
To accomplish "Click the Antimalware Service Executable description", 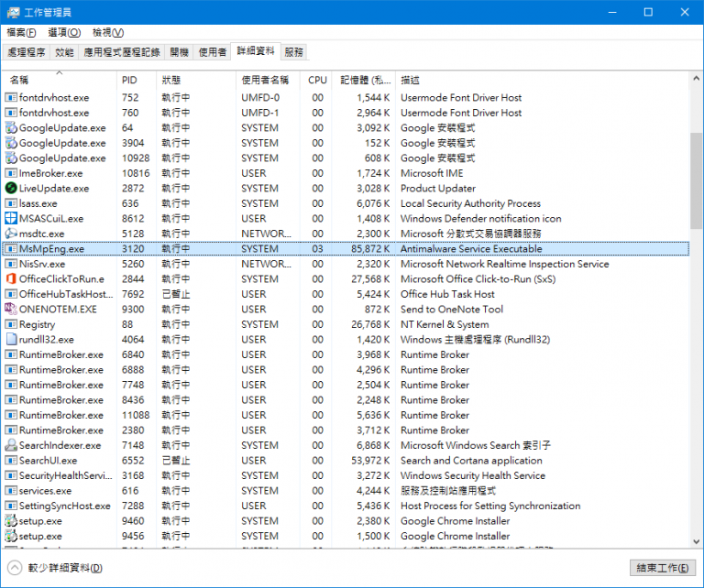I will (x=471, y=249).
